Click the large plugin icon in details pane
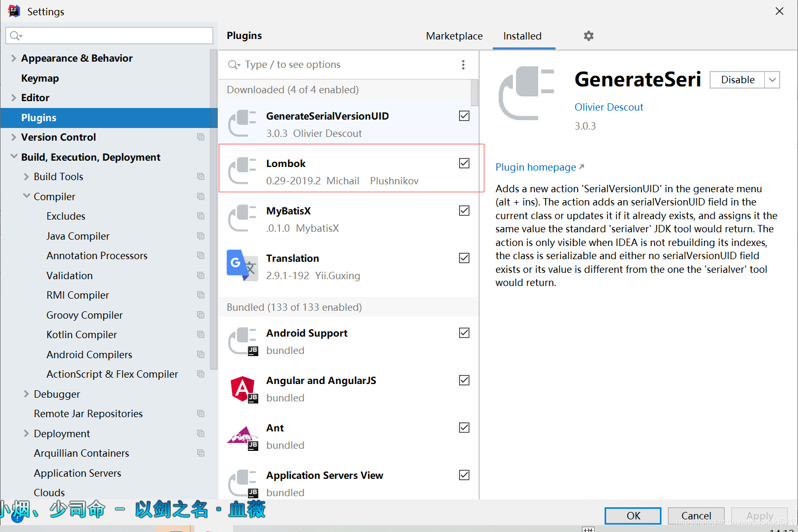The image size is (798, 532). point(527,93)
